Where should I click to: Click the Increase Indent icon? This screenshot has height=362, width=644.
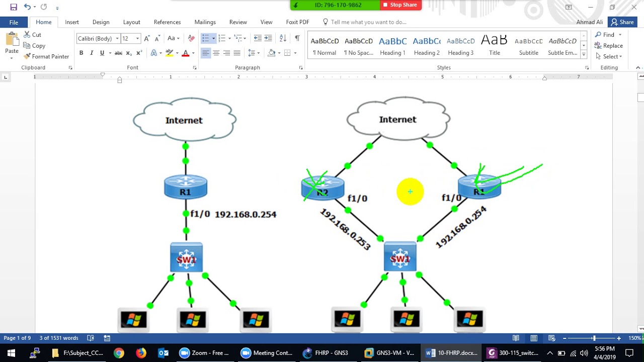[x=268, y=38]
